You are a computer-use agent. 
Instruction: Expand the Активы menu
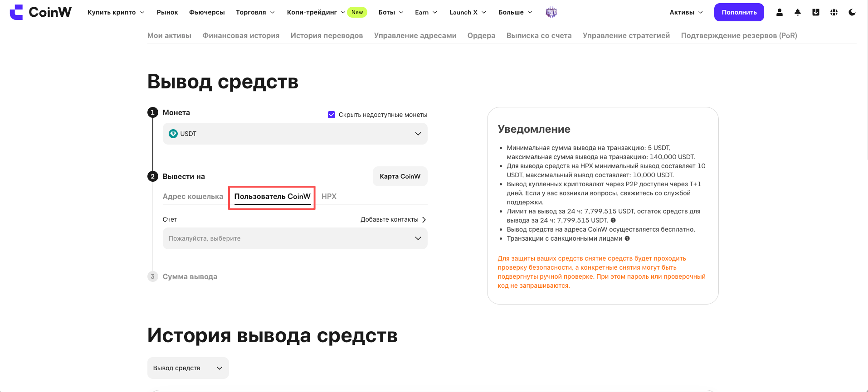(686, 12)
